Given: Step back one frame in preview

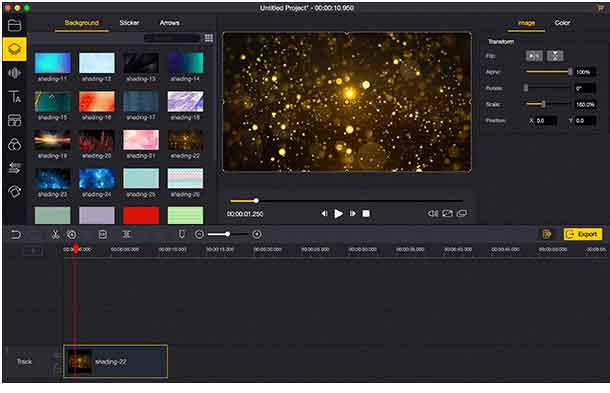Looking at the screenshot, I should pyautogui.click(x=324, y=214).
